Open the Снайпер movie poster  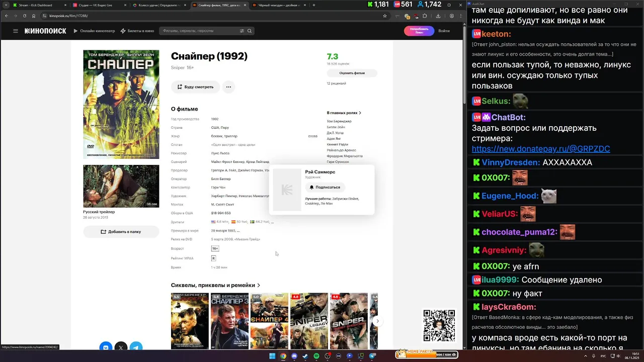click(121, 104)
